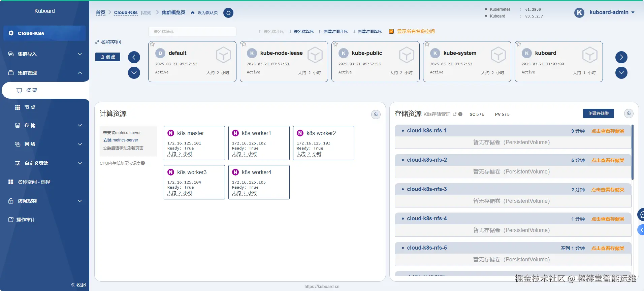Open the k8s-worker2 node card
Screen dimensions: 644x291
pyautogui.click(x=324, y=143)
